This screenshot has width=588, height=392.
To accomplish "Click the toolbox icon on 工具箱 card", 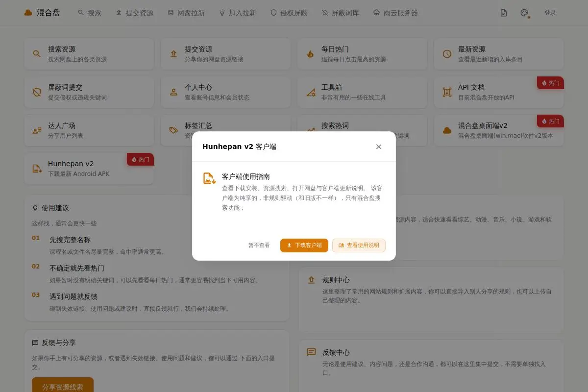I will (310, 92).
